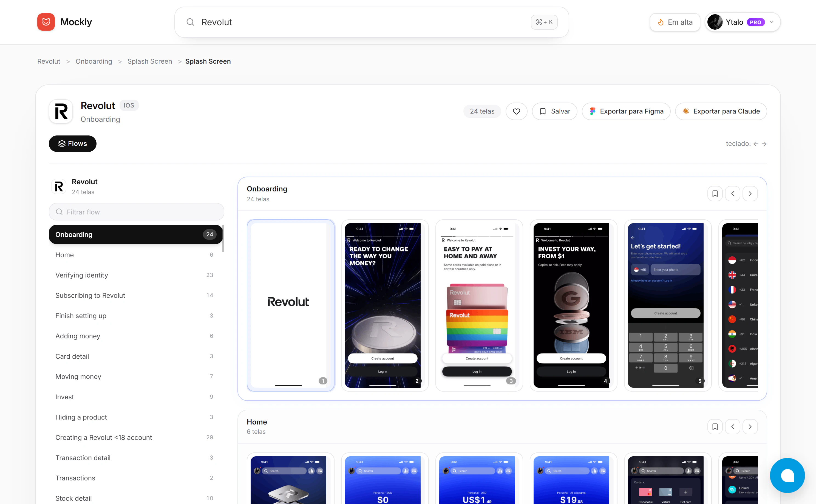
Task: Open the chat support bubble
Action: [787, 475]
